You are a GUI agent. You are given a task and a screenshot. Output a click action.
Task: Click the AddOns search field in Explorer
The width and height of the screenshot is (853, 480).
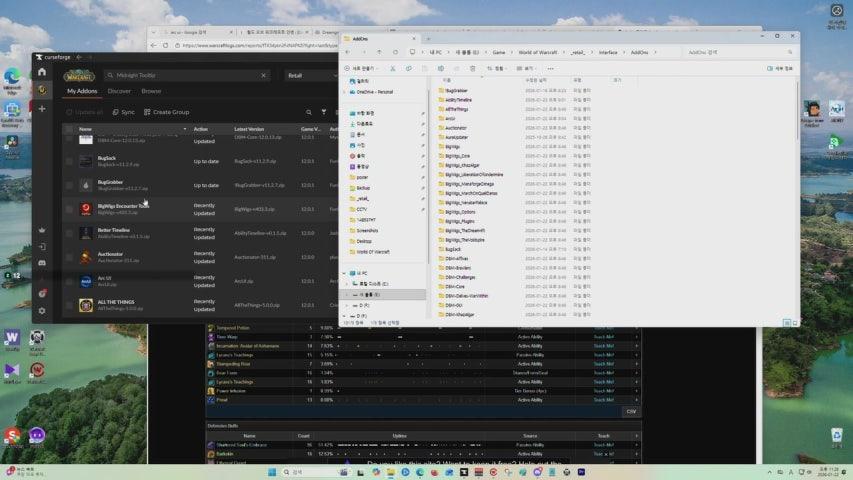(x=737, y=52)
